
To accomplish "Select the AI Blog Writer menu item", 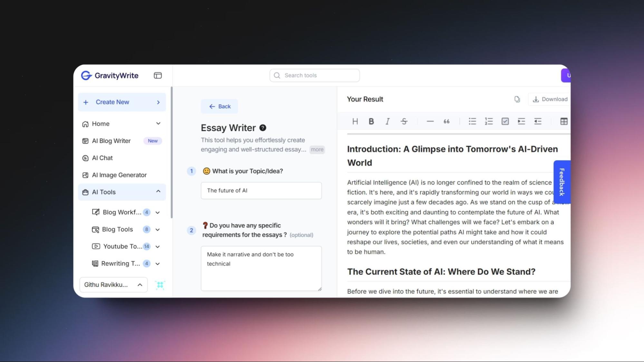I will pyautogui.click(x=111, y=141).
